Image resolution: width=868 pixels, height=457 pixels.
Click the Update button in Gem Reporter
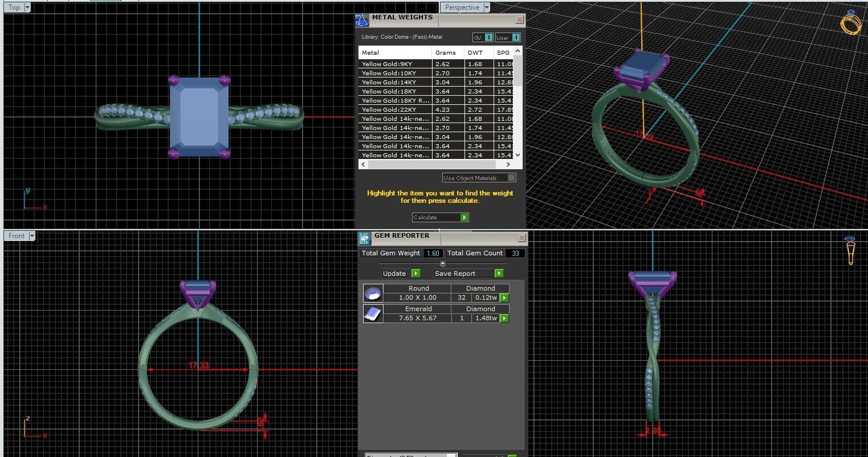point(401,274)
